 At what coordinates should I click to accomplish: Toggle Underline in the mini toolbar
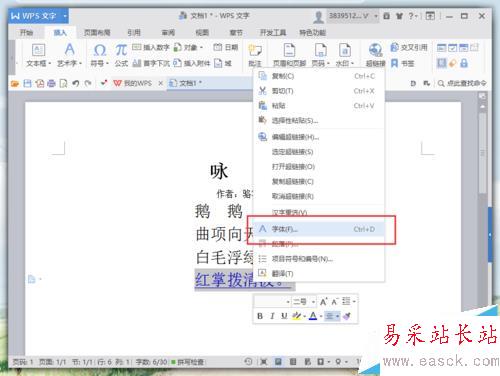click(x=284, y=316)
